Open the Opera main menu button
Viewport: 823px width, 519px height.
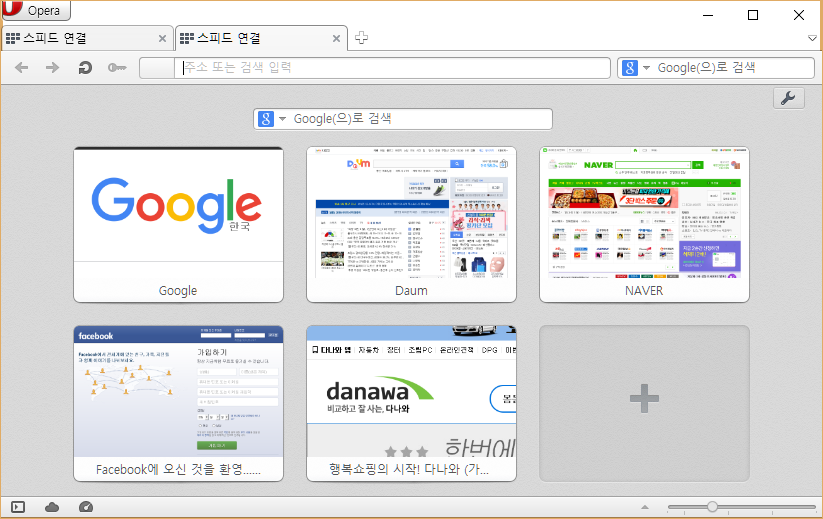[37, 11]
